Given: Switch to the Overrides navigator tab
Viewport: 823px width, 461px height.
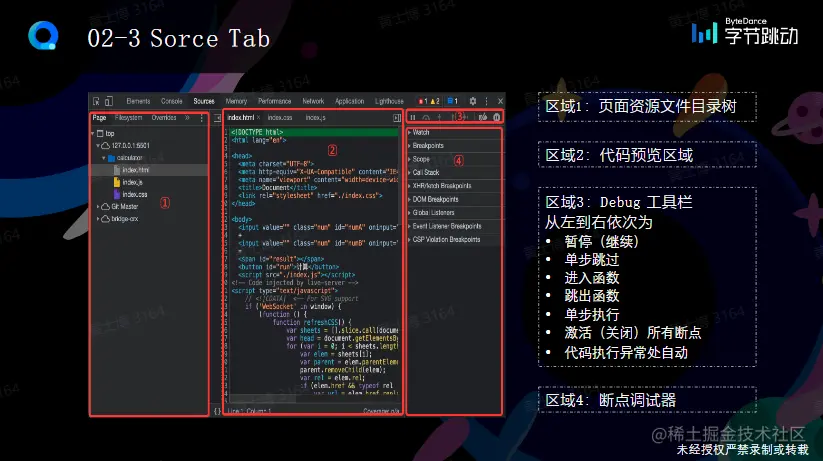Looking at the screenshot, I should tap(164, 118).
